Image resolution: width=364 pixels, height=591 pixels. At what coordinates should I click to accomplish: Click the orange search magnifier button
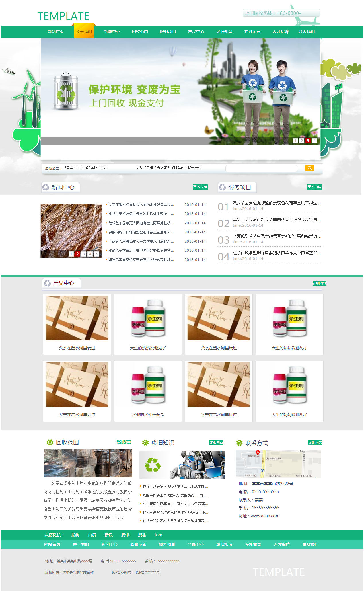pos(310,168)
